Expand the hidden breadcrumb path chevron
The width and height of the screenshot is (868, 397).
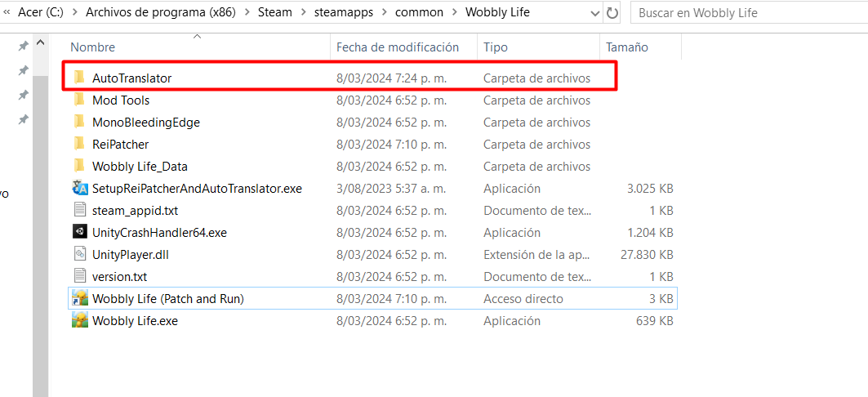click(x=7, y=13)
